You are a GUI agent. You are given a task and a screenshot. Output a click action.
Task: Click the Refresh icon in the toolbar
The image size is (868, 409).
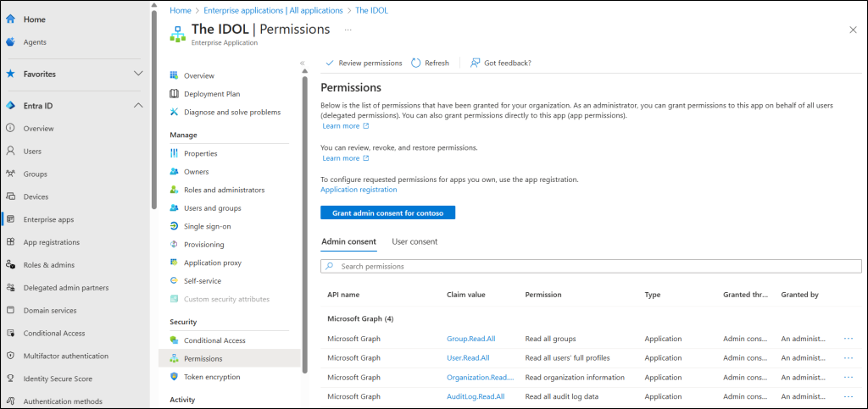click(x=416, y=63)
